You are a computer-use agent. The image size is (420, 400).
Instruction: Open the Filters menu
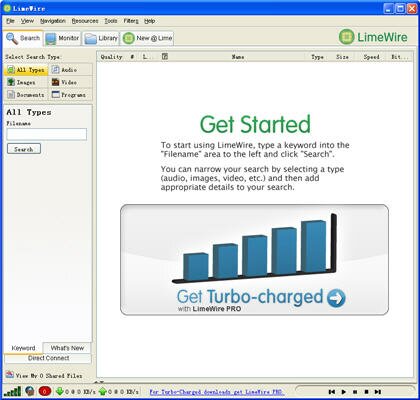point(131,21)
